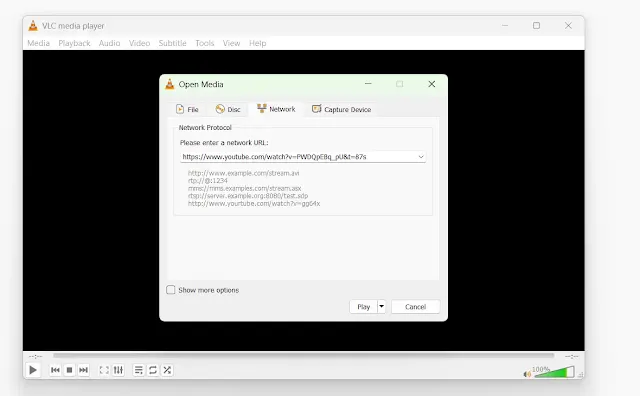Click example 'rtsp://server.example.org:8080/test.sdp'
640x396 pixels.
(x=248, y=196)
